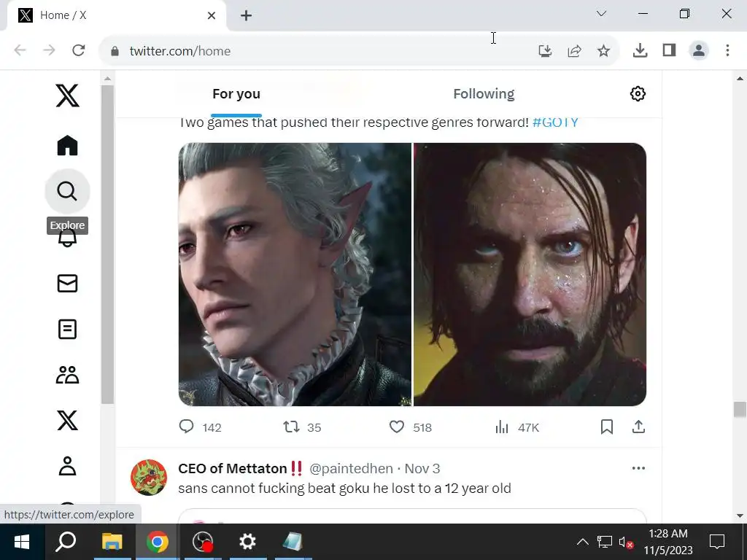Click the #GOTY hashtag link

tap(555, 122)
